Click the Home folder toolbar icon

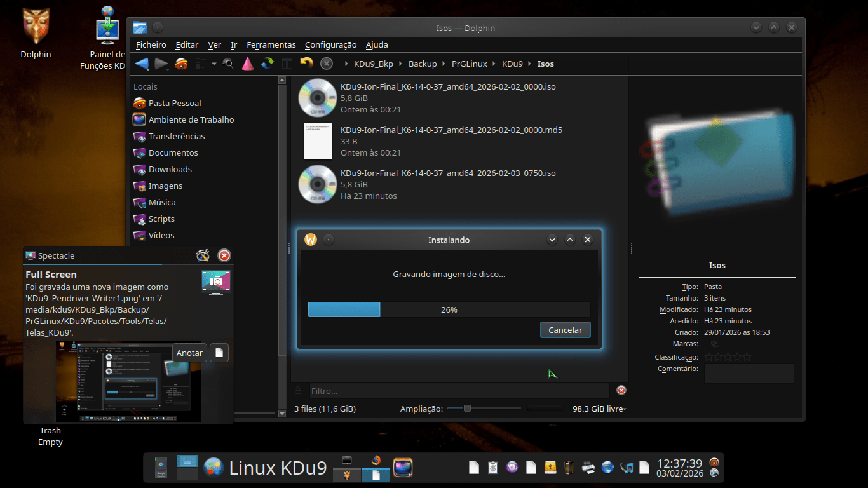click(x=181, y=64)
